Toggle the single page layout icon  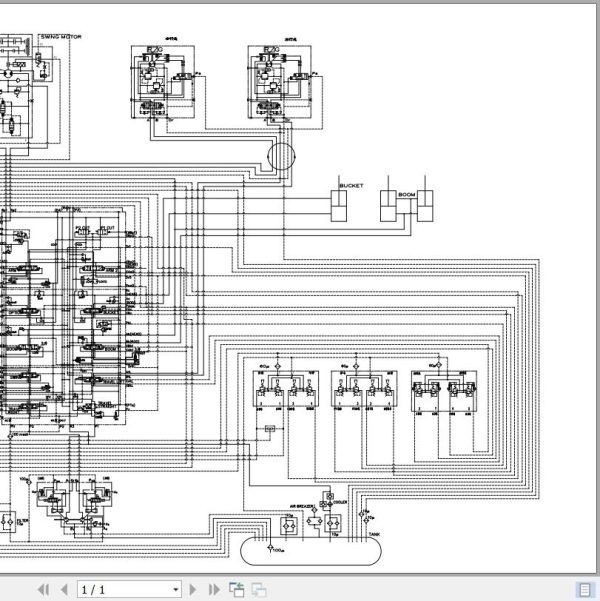click(x=584, y=590)
